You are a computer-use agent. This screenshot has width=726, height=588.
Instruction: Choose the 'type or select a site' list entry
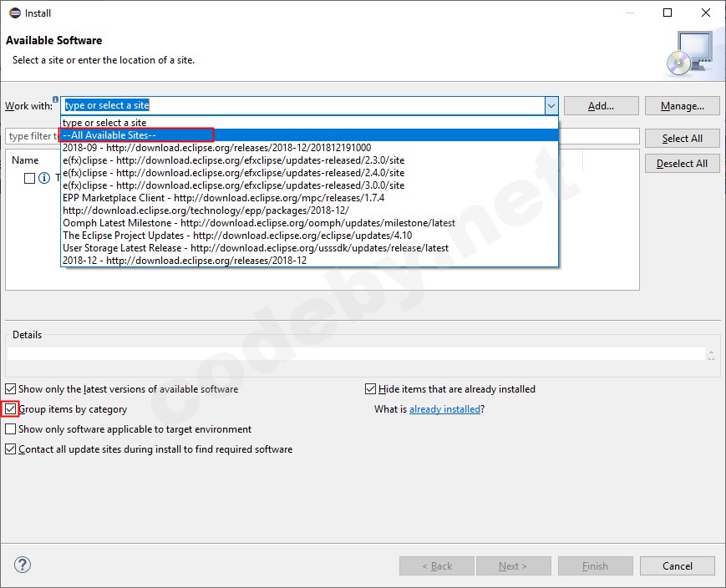(309, 123)
